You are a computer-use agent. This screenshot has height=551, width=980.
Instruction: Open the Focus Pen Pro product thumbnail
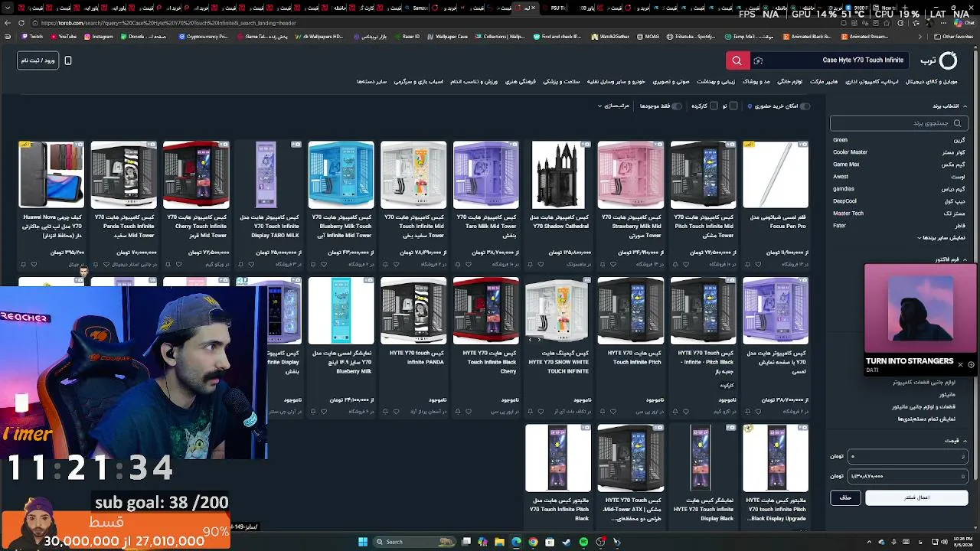(776, 174)
